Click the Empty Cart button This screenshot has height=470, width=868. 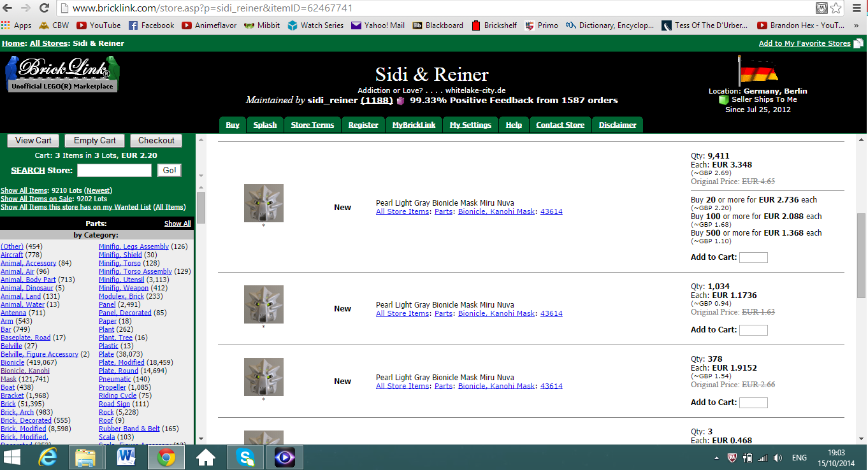pos(95,141)
